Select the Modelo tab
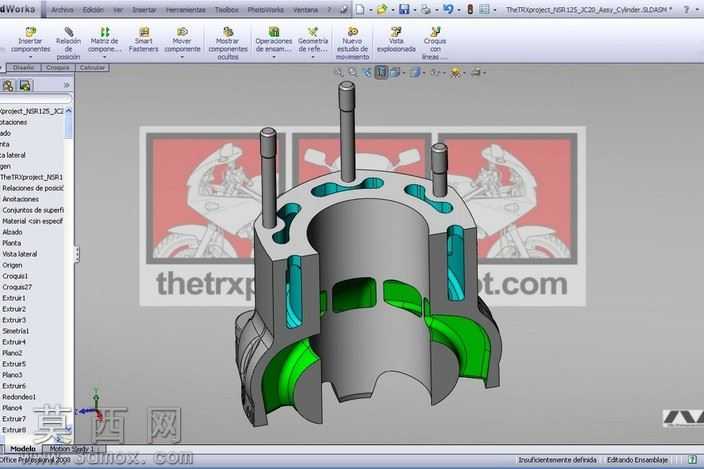Viewport: 704px width, 469px height. pyautogui.click(x=22, y=449)
